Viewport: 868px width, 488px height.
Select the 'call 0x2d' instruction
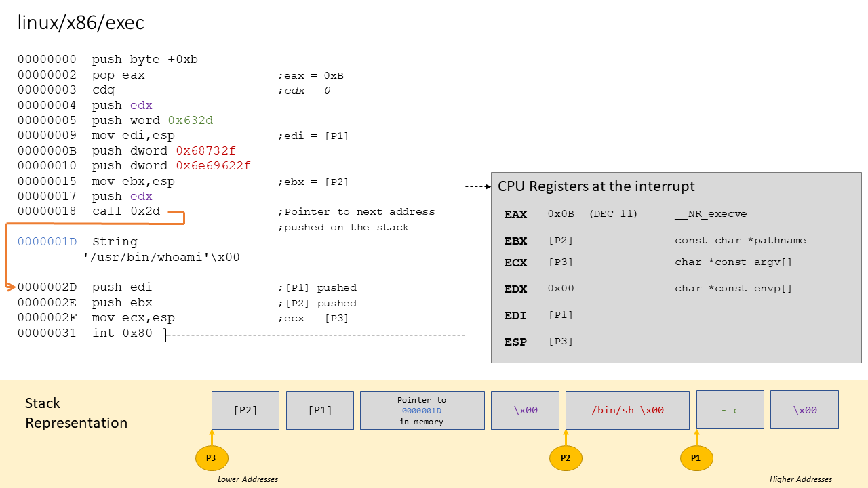pyautogui.click(x=126, y=211)
